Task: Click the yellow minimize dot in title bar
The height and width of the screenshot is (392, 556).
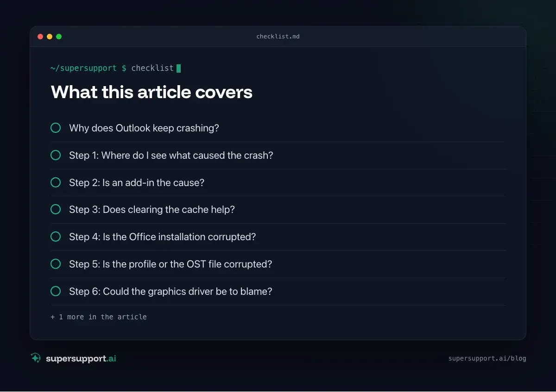Action: [50, 37]
